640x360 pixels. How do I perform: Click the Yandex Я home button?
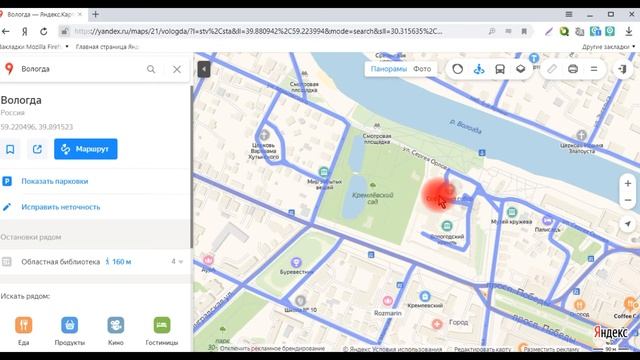(x=24, y=31)
